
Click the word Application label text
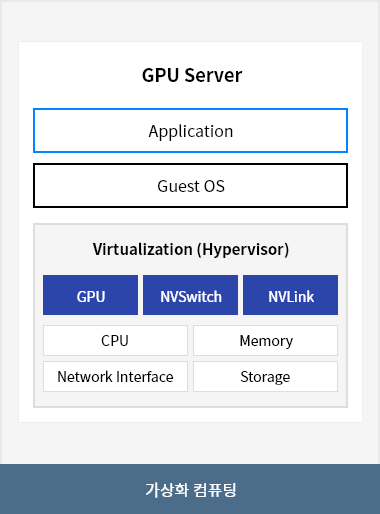click(x=191, y=132)
